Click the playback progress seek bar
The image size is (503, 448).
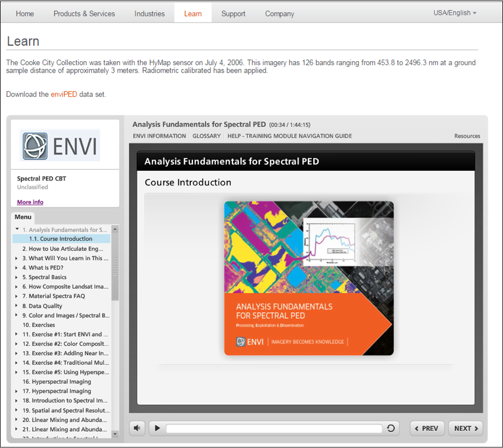click(x=273, y=428)
